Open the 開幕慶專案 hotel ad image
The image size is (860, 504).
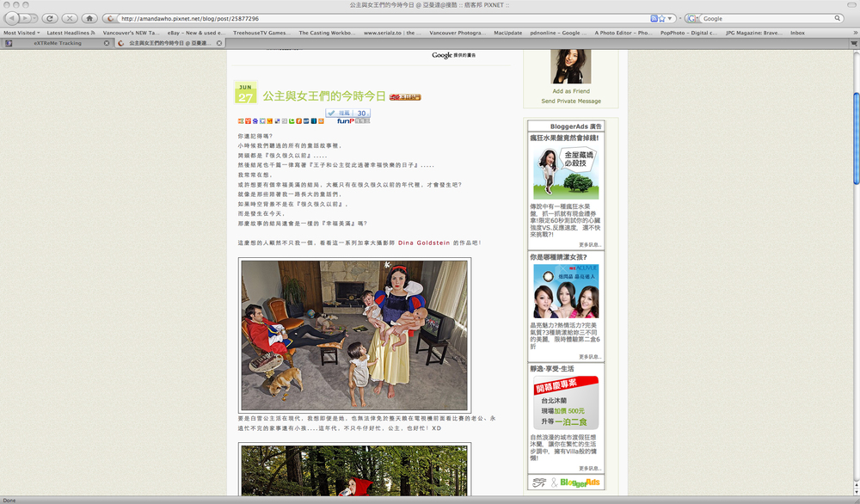click(566, 403)
